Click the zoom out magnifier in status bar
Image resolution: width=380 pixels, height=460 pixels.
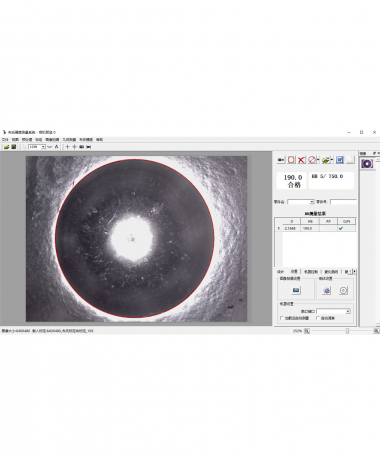coord(307,331)
